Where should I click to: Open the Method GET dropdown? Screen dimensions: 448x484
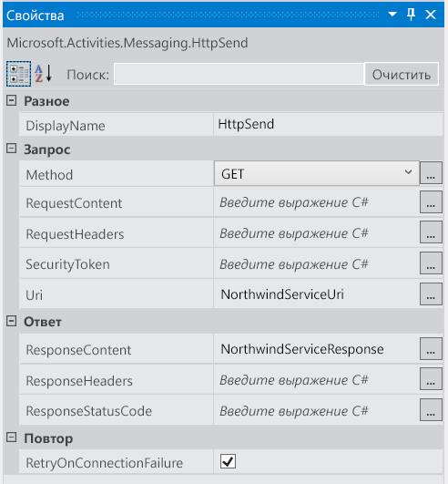click(x=317, y=173)
